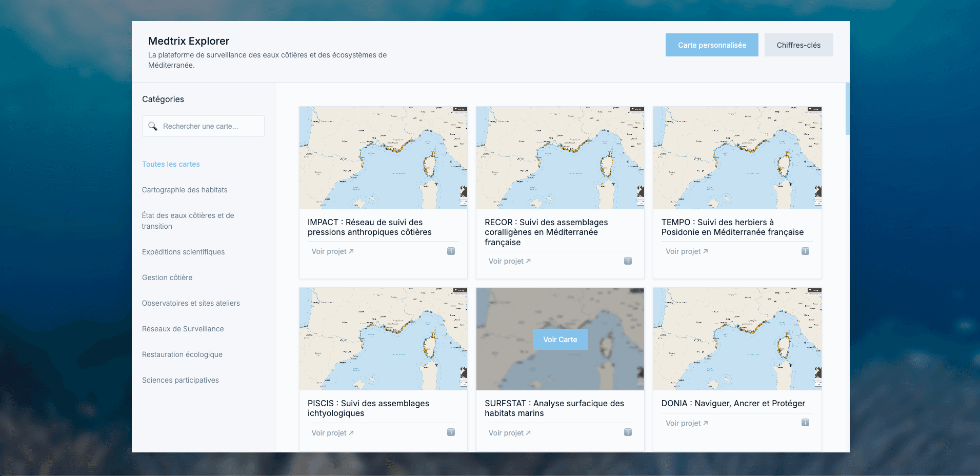The height and width of the screenshot is (476, 980).
Task: Follow the Voir projet link under DONIA
Action: [686, 423]
